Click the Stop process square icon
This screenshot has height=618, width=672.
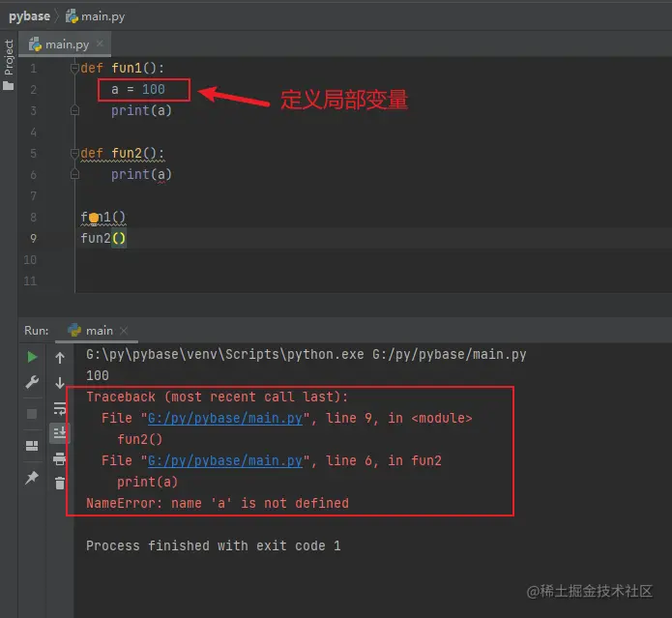pyautogui.click(x=32, y=414)
